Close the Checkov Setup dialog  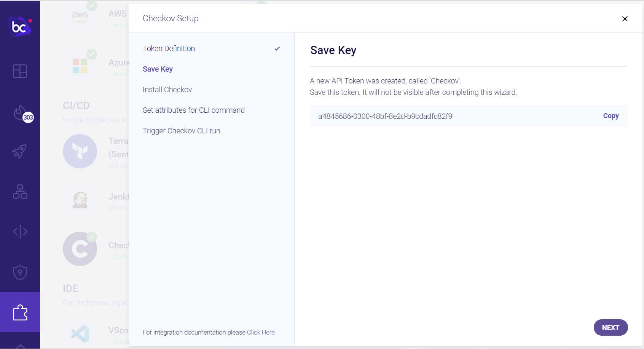(x=625, y=19)
